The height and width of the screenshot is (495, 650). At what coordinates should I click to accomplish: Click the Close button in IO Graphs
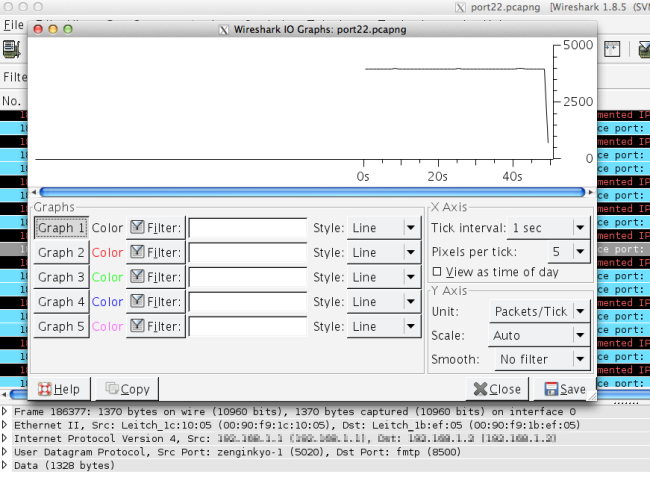click(x=497, y=389)
